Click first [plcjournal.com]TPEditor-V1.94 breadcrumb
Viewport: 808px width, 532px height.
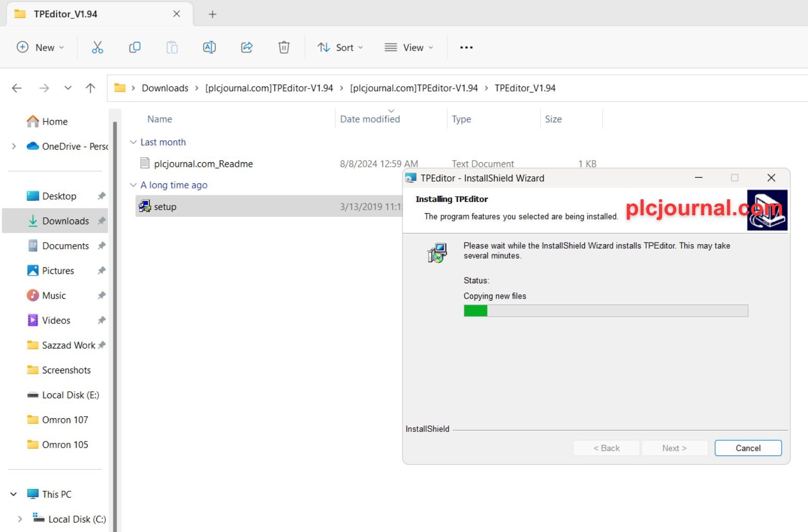(269, 88)
